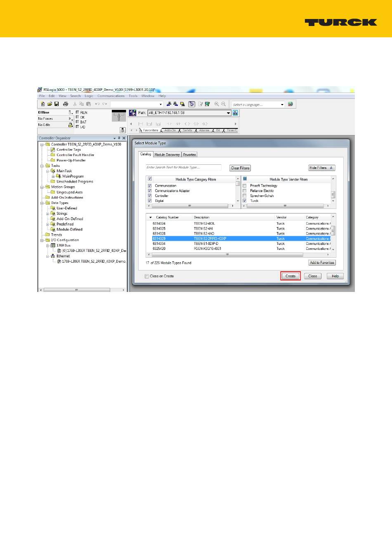Click the Controller Tags icon in organizer
Image resolution: width=392 pixels, height=555 pixels.
(x=53, y=149)
